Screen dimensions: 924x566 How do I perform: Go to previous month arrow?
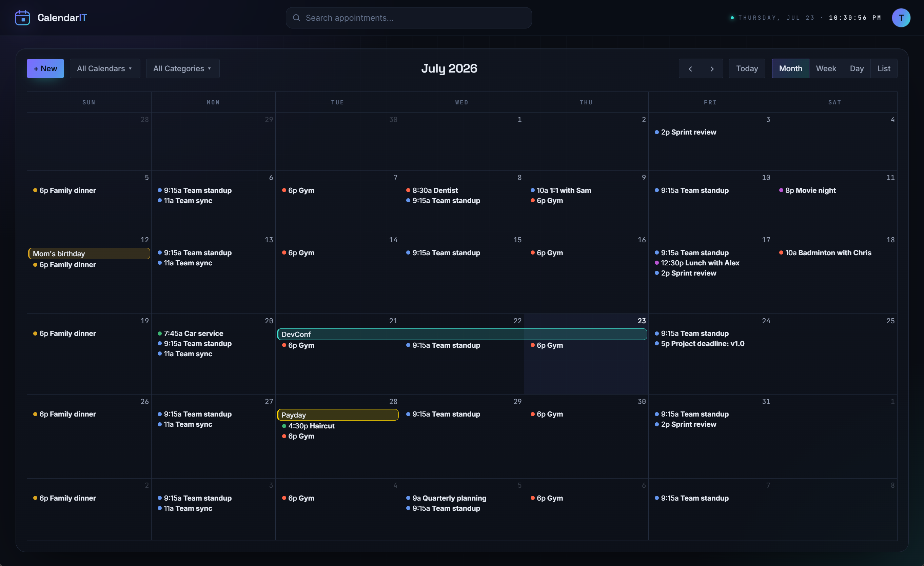690,68
